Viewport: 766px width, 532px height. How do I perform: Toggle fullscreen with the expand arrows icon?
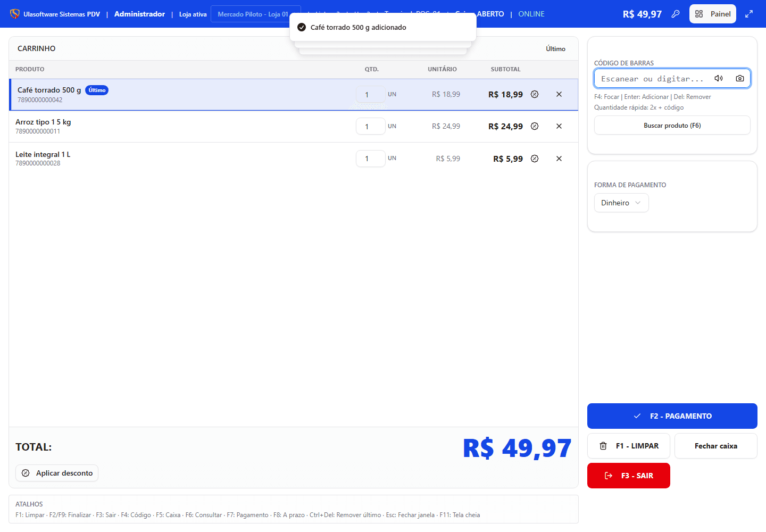point(749,14)
